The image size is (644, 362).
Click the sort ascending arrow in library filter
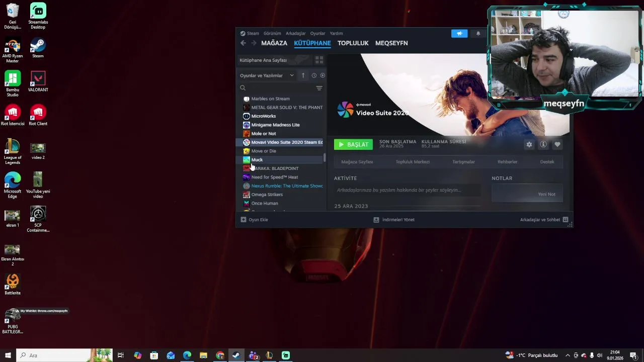303,75
